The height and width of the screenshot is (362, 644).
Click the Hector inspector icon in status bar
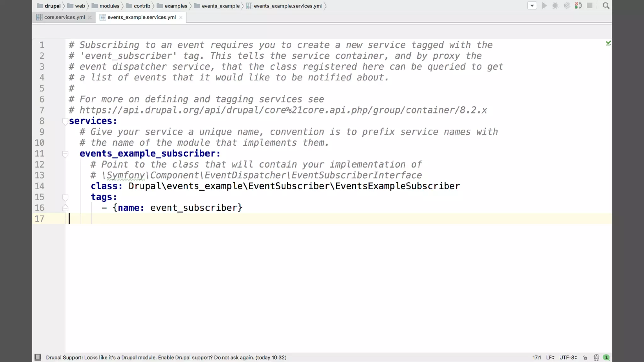pyautogui.click(x=596, y=358)
